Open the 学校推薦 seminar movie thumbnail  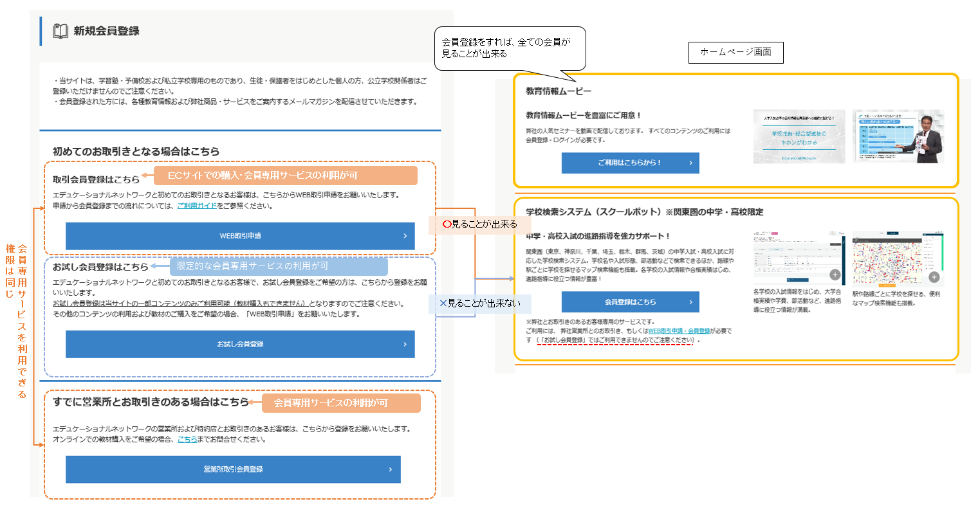click(799, 136)
